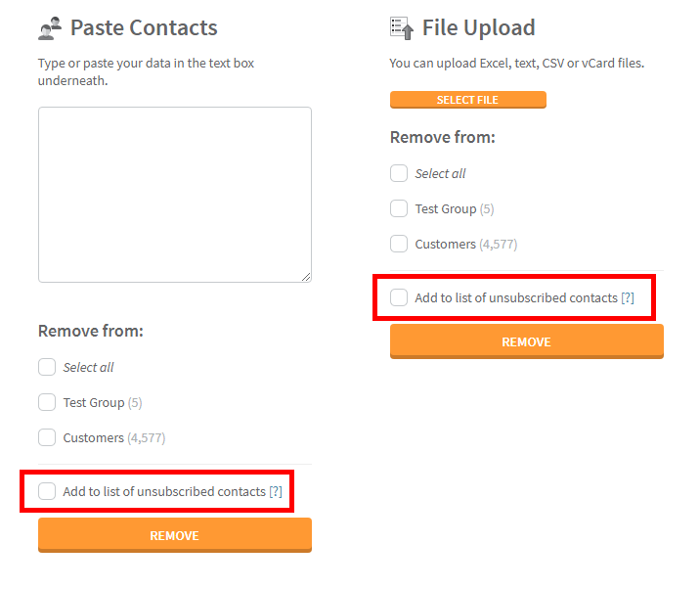This screenshot has width=700, height=589.
Task: Check Select all under File Upload
Action: click(399, 173)
